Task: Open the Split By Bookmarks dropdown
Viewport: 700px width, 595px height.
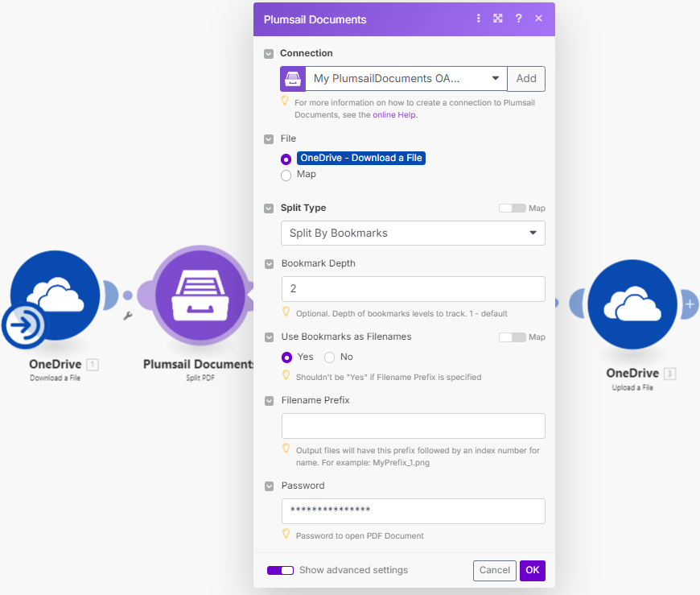Action: [x=413, y=233]
